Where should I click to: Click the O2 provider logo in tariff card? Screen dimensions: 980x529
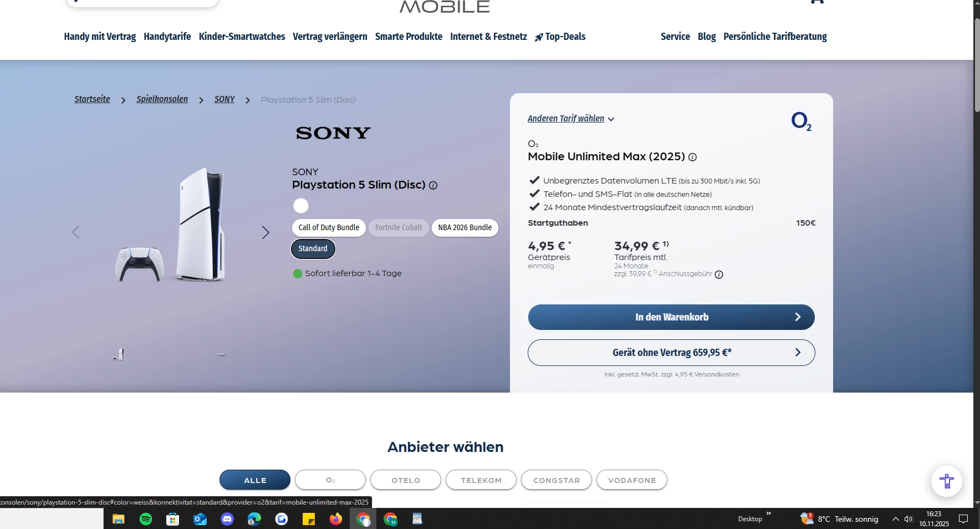coord(802,121)
